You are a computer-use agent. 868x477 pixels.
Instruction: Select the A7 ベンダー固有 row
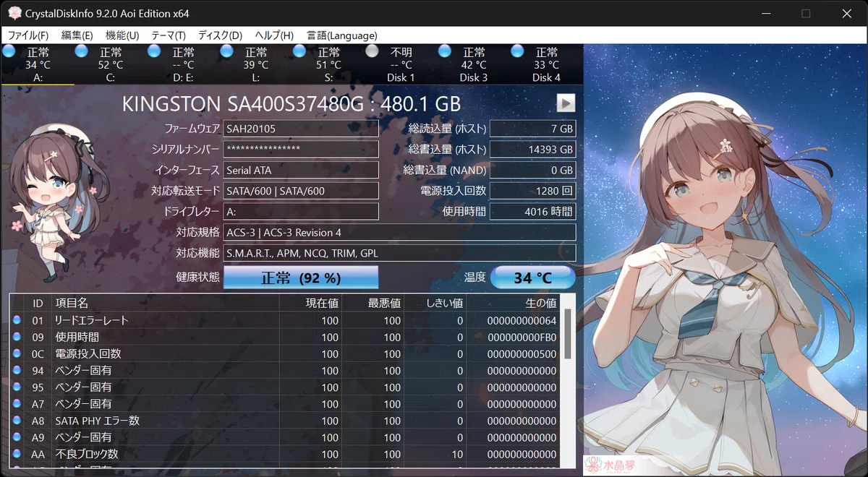tap(285, 404)
